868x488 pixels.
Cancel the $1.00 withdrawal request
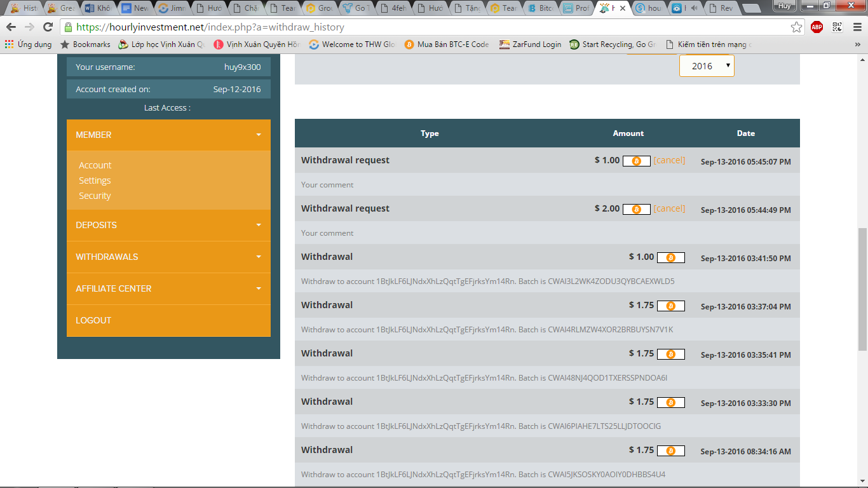pos(669,160)
